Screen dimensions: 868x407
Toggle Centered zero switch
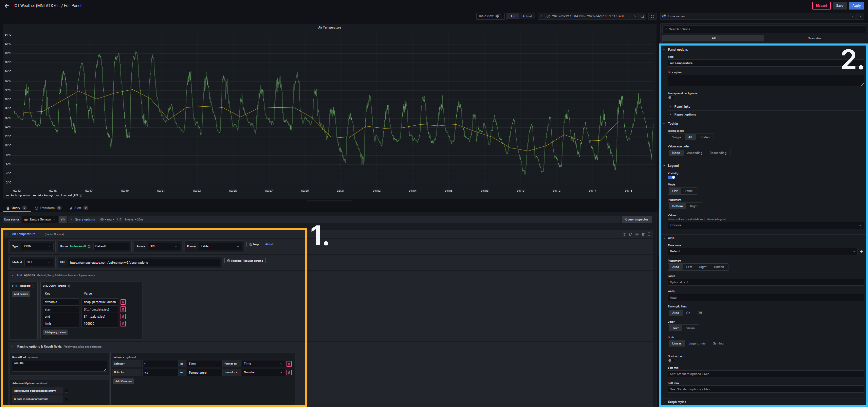671,360
